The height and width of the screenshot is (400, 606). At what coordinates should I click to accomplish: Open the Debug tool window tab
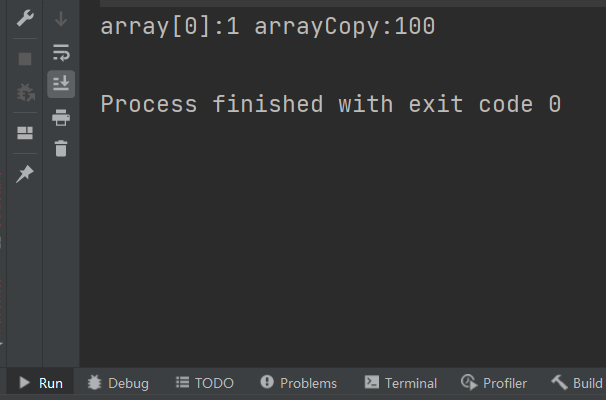pos(118,383)
